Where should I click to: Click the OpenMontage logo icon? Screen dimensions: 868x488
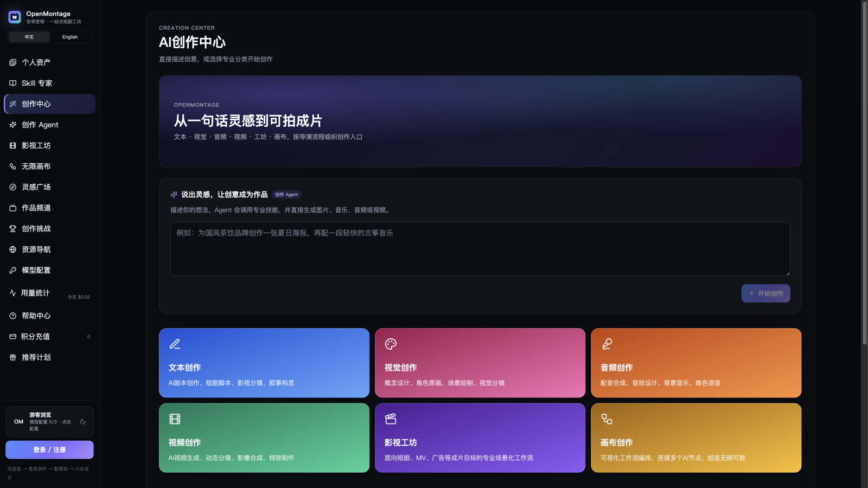(15, 17)
